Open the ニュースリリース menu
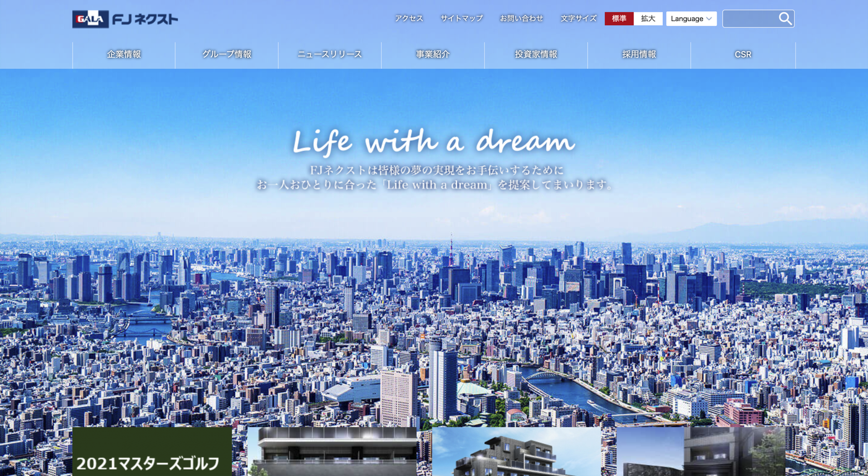Viewport: 868px width, 476px height. pos(330,55)
